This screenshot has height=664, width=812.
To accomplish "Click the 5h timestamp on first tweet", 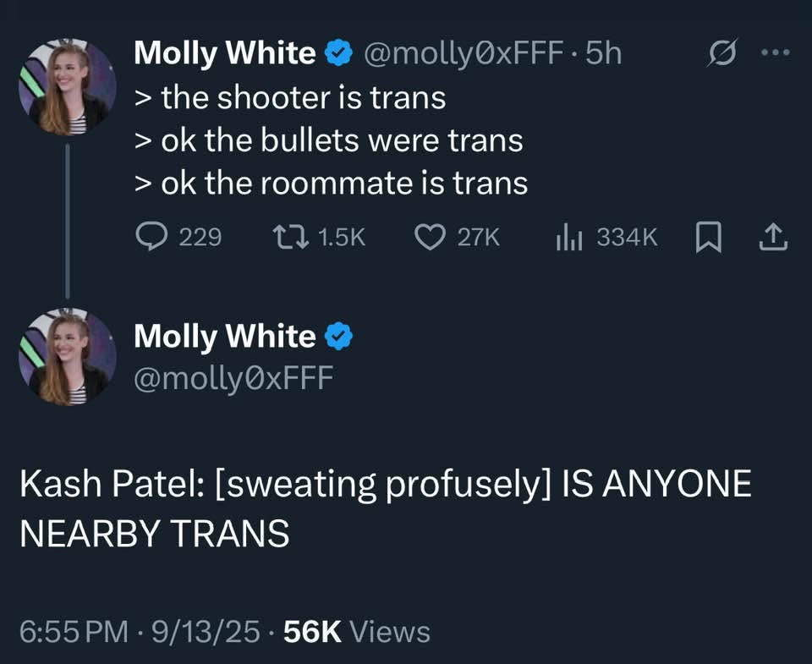I will [603, 53].
